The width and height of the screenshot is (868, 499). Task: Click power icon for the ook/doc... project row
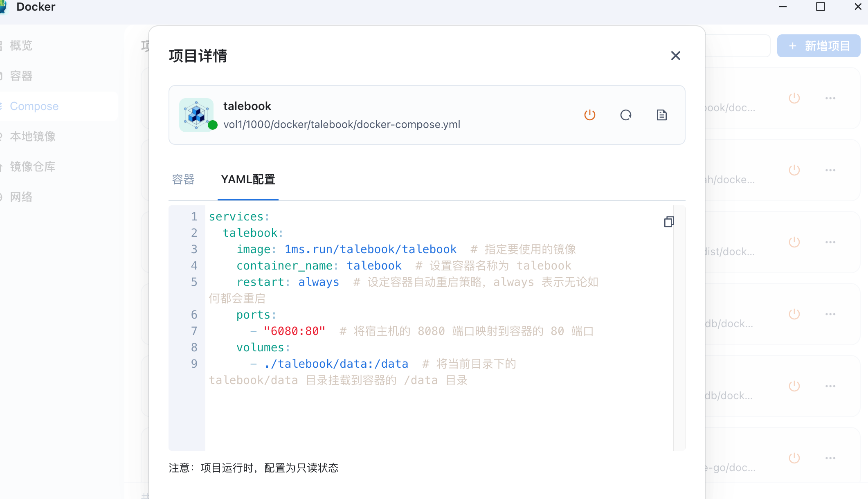794,98
